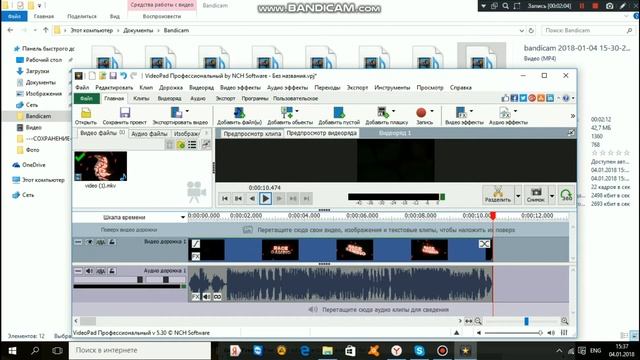Switch to Предпросмотр клипа tab
This screenshot has height=360, width=640.
pyautogui.click(x=252, y=133)
